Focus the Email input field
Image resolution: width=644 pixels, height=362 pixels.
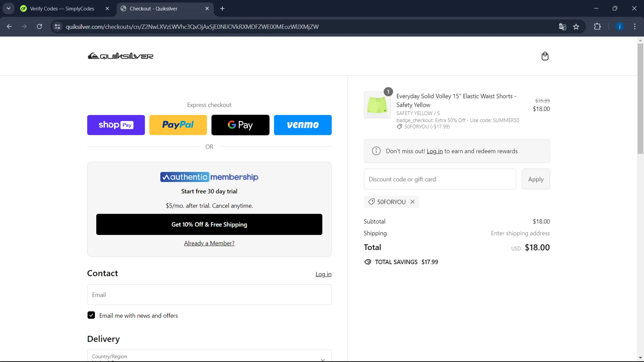coord(209,295)
